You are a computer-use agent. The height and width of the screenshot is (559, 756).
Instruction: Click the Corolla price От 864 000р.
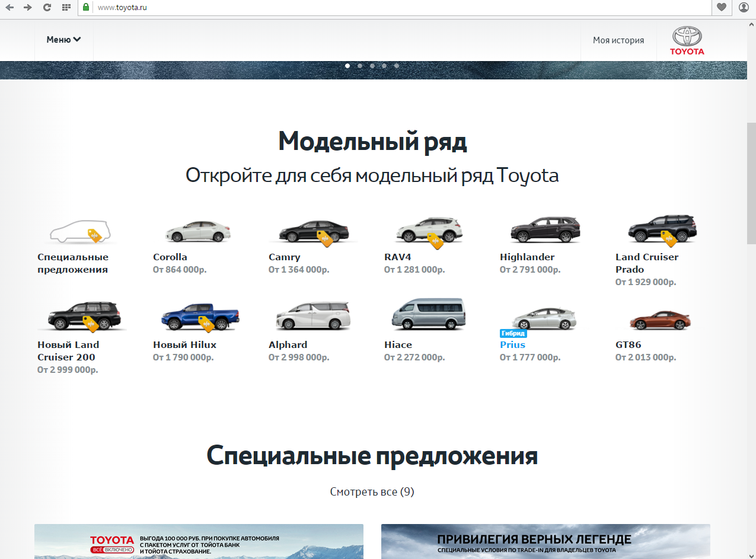pyautogui.click(x=180, y=270)
